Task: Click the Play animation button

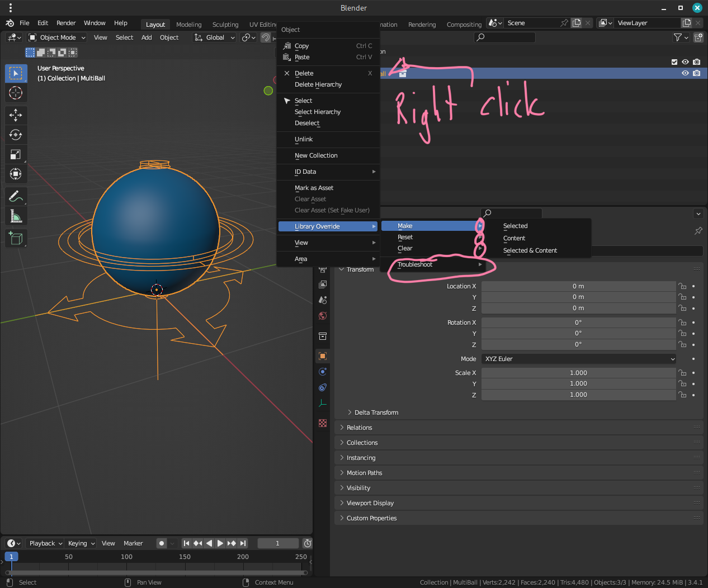Action: 220,543
